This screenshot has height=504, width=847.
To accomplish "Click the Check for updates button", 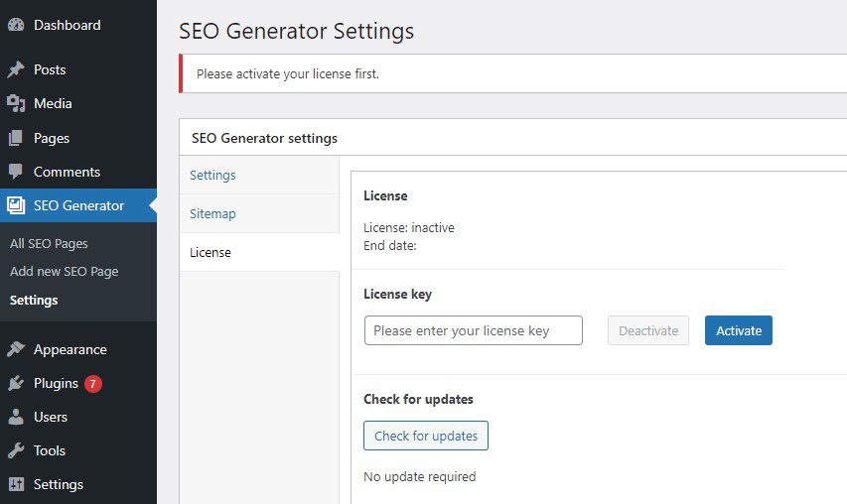I will pyautogui.click(x=426, y=436).
